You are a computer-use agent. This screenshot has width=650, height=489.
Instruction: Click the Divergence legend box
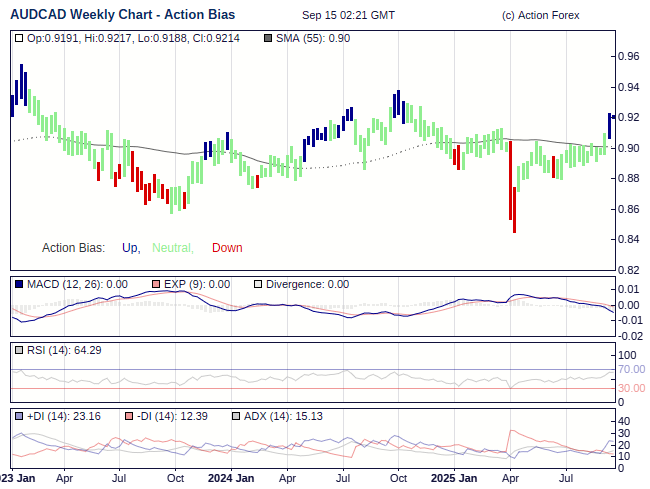point(257,284)
